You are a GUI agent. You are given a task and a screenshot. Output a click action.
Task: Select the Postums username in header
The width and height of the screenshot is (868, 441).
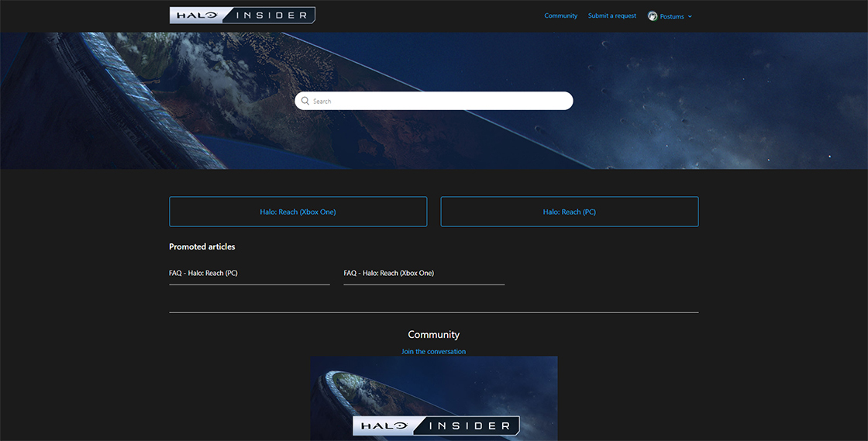[x=672, y=16]
